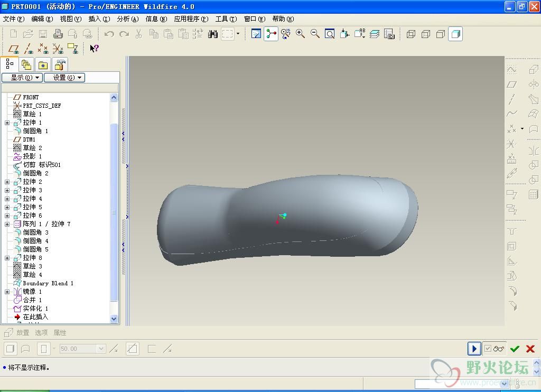Open the binoculars Find tool

(213, 34)
